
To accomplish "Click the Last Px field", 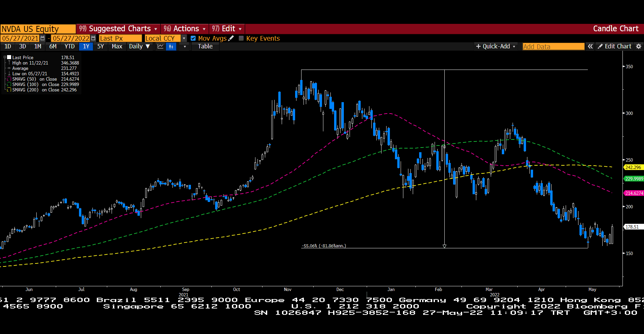I will point(120,38).
